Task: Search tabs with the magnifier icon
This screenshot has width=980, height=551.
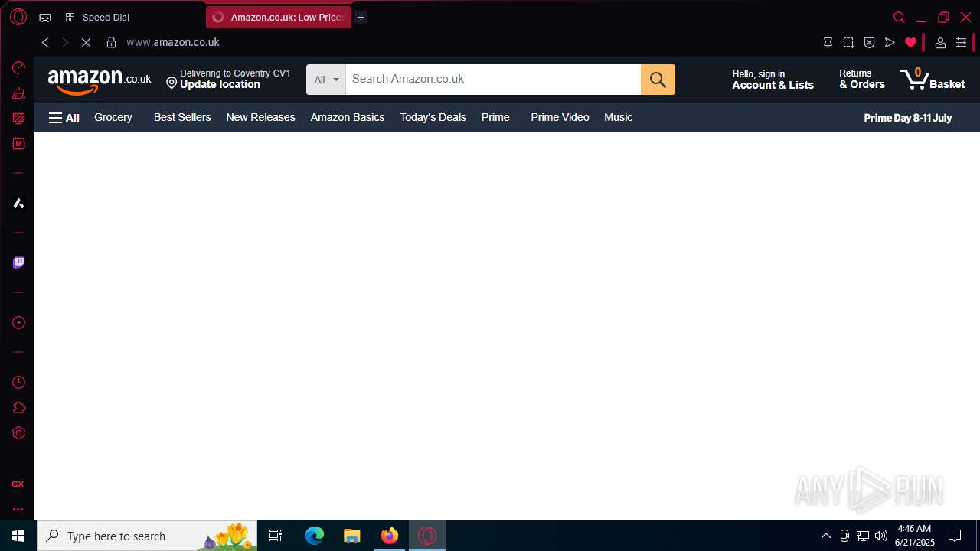Action: [900, 17]
